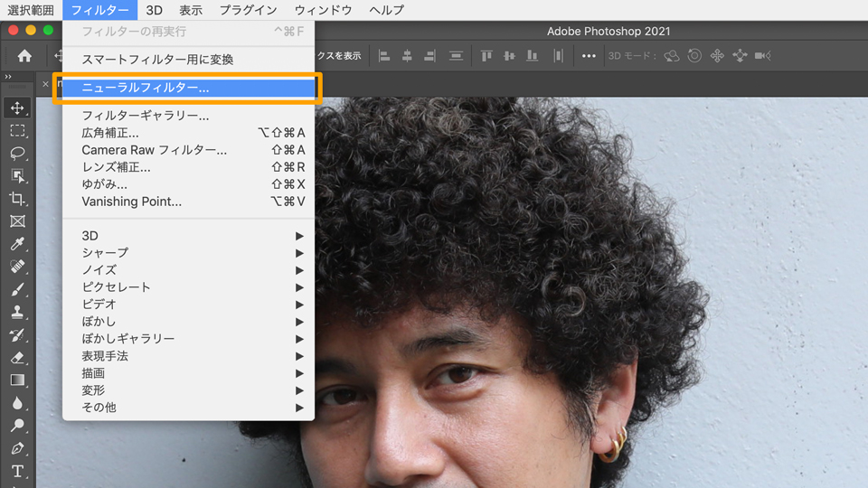868x488 pixels.
Task: Expand the その他 submenu
Action: click(188, 408)
